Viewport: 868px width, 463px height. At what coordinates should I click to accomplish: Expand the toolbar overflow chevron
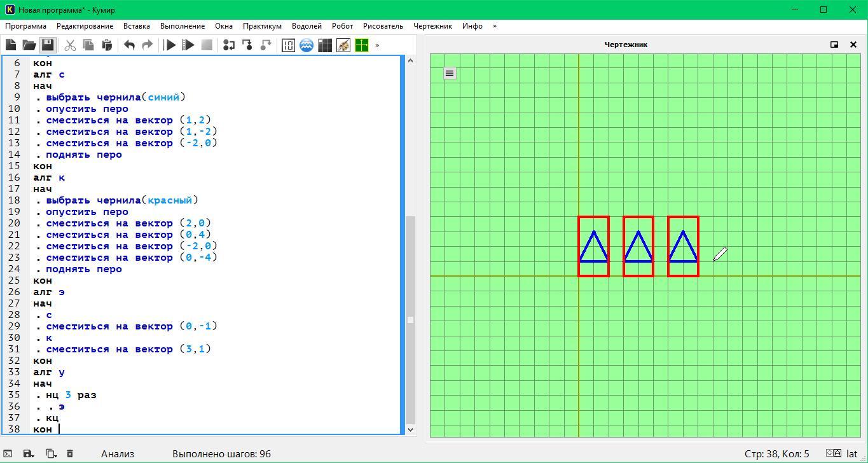(x=377, y=45)
